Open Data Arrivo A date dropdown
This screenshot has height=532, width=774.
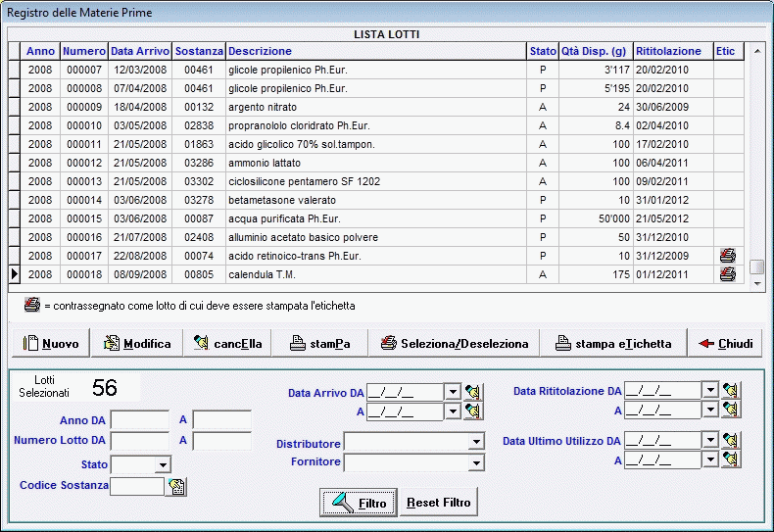453,411
